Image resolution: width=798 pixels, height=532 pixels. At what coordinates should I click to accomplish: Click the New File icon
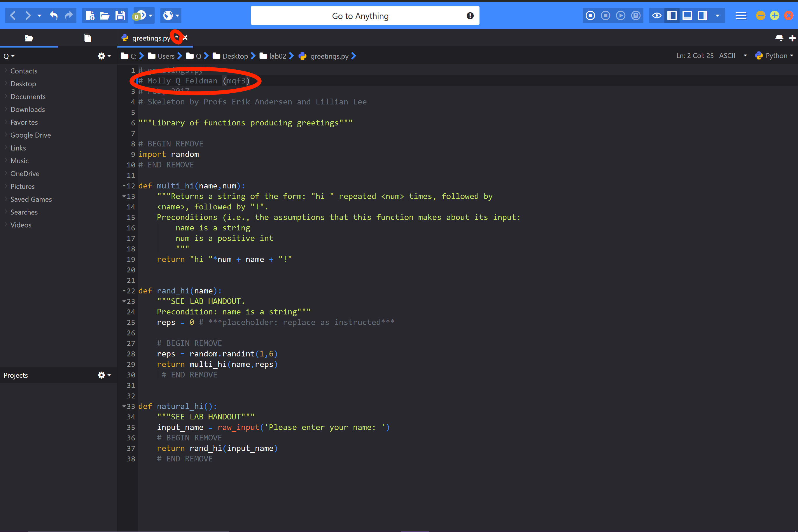90,16
